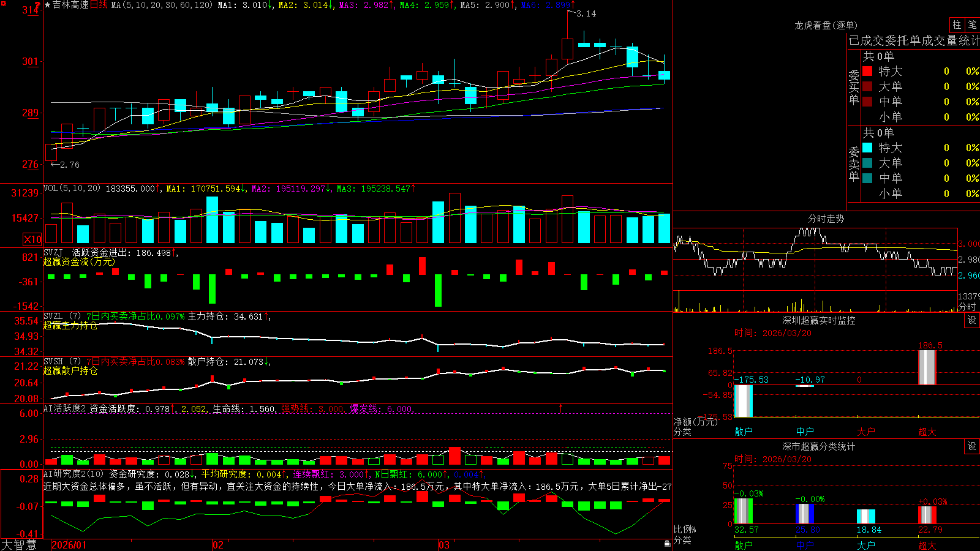
Task: Click the 小单 row under 委买单
Action: click(920, 117)
